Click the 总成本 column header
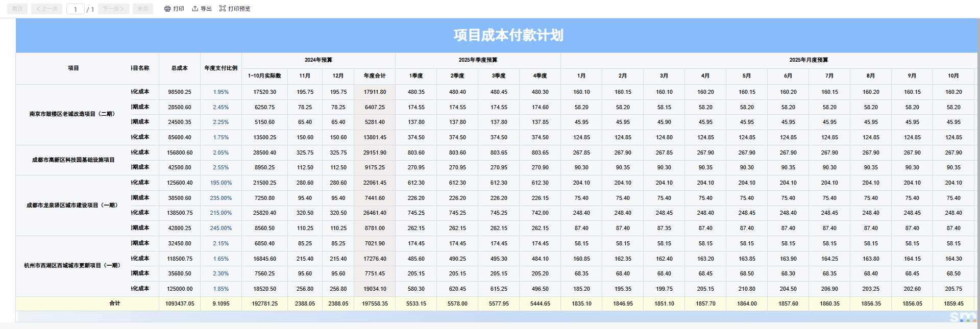The width and height of the screenshot is (980, 329). pos(180,68)
